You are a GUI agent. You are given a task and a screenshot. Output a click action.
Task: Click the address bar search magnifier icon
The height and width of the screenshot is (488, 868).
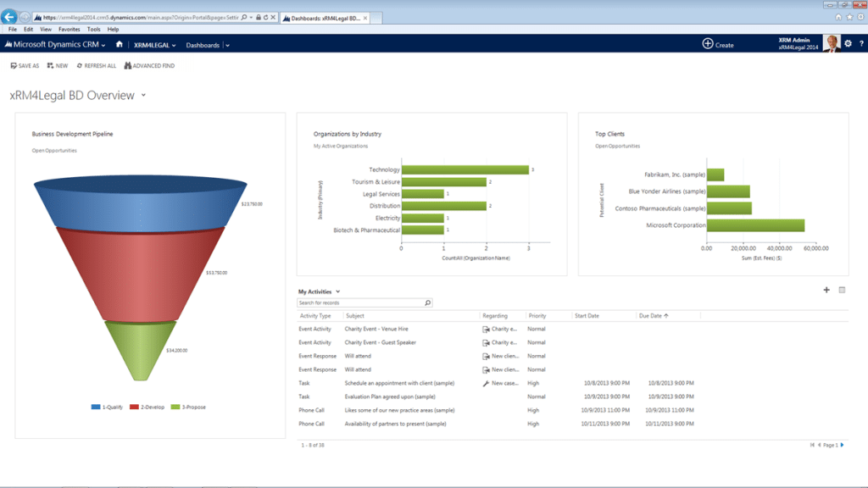[x=244, y=18]
